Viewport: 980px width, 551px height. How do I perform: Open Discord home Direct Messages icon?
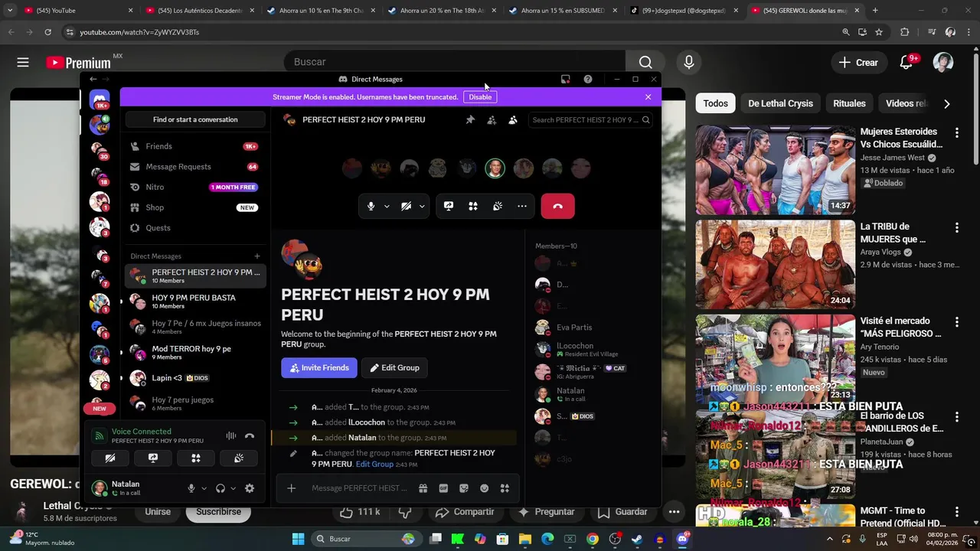tap(100, 100)
